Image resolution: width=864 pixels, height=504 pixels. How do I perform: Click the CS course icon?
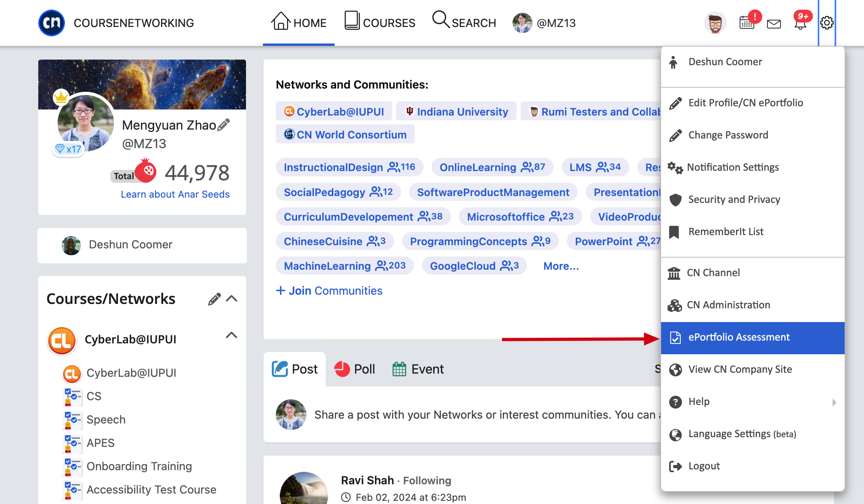point(73,397)
